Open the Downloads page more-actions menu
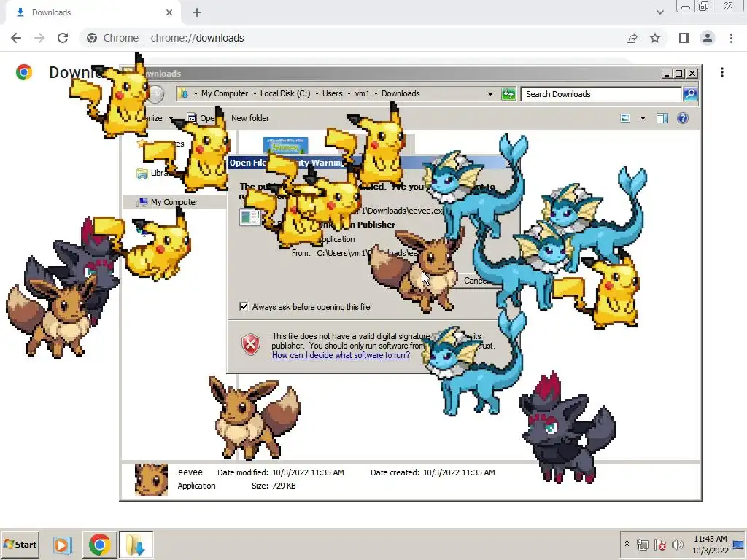 722,72
